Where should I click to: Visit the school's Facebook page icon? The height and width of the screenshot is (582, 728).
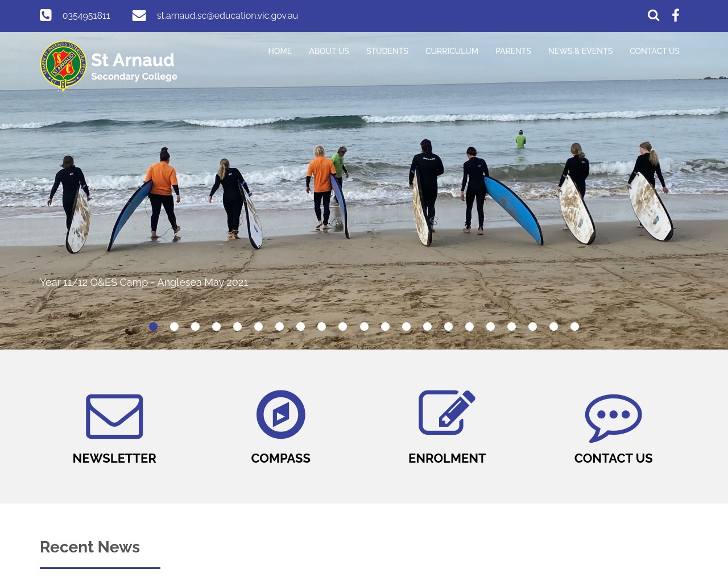click(x=676, y=16)
